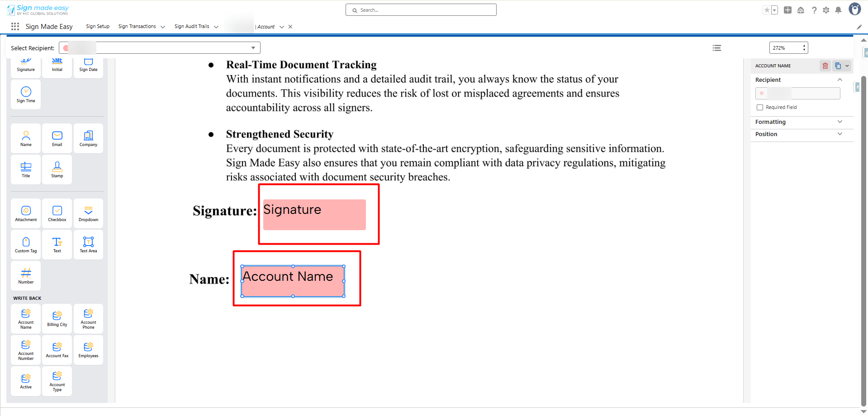
Task: Open the App Launcher grid
Action: click(15, 27)
